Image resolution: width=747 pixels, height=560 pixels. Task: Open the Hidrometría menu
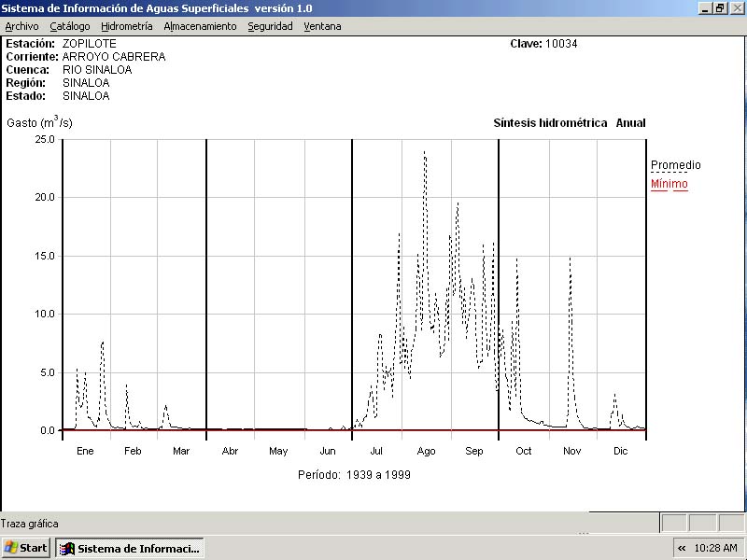(x=126, y=26)
